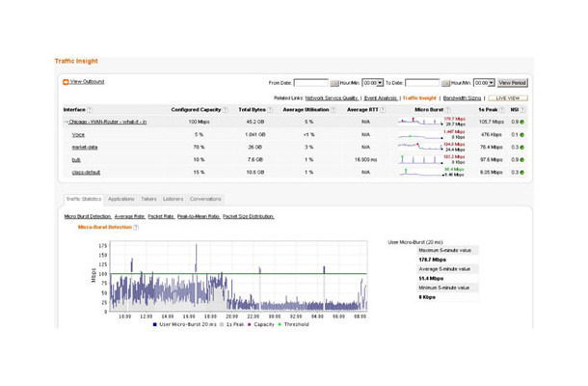Screen dimensions: 588x386
Task: Open Network Service Quality related link
Action: click(332, 98)
